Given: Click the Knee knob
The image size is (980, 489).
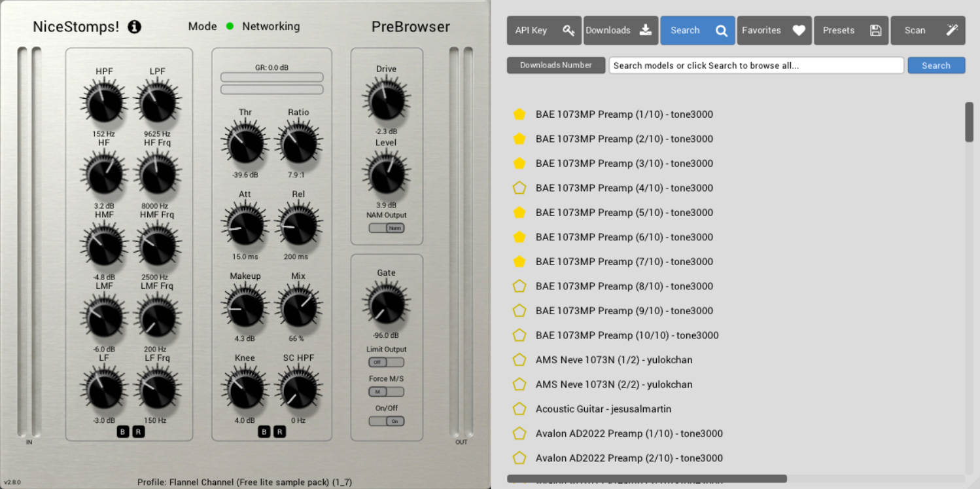Looking at the screenshot, I should [245, 389].
